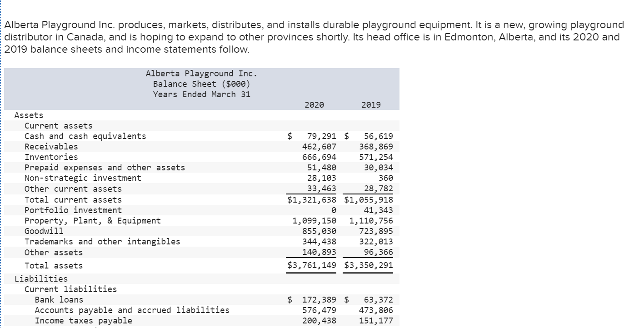The height and width of the screenshot is (328, 644).
Task: Click the 1,110,756 PP&E value
Action: click(371, 221)
